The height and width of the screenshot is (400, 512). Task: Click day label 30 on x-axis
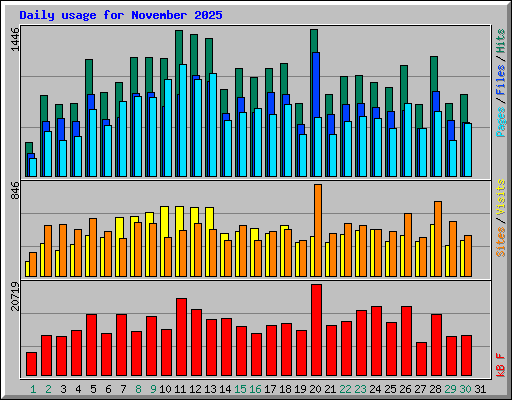pos(465,389)
